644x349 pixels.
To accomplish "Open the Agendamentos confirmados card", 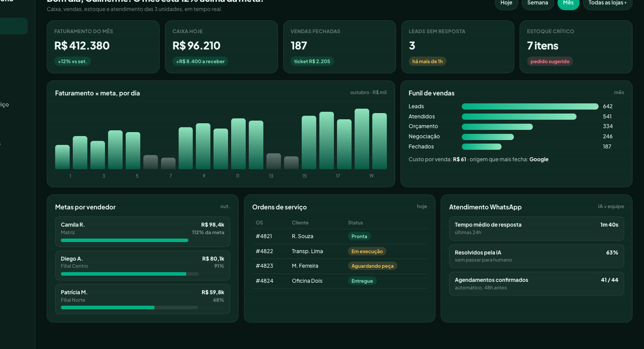I will (537, 284).
